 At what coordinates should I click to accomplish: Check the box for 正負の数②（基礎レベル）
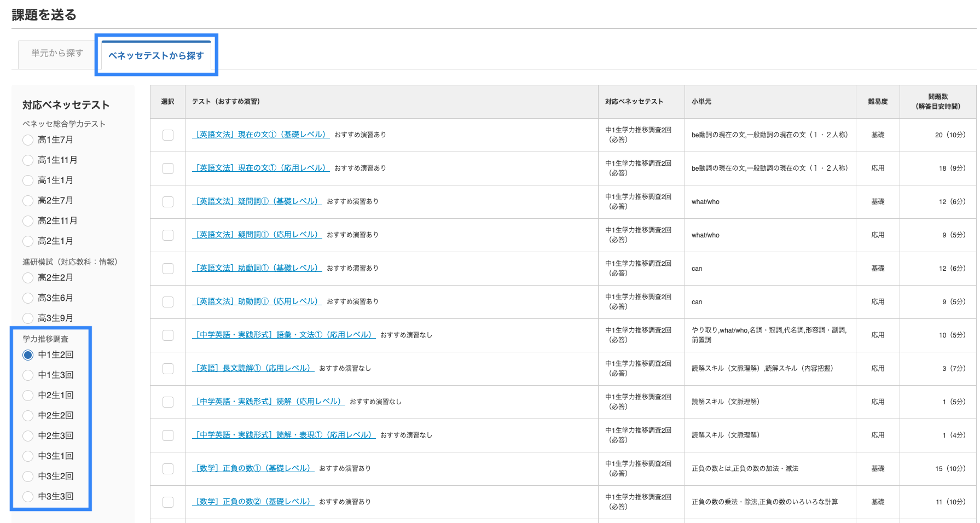click(x=168, y=502)
